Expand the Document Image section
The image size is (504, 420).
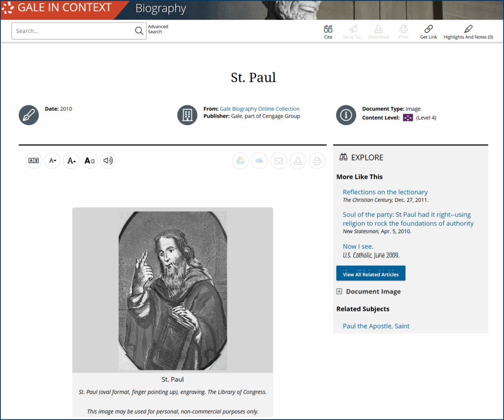pyautogui.click(x=339, y=291)
